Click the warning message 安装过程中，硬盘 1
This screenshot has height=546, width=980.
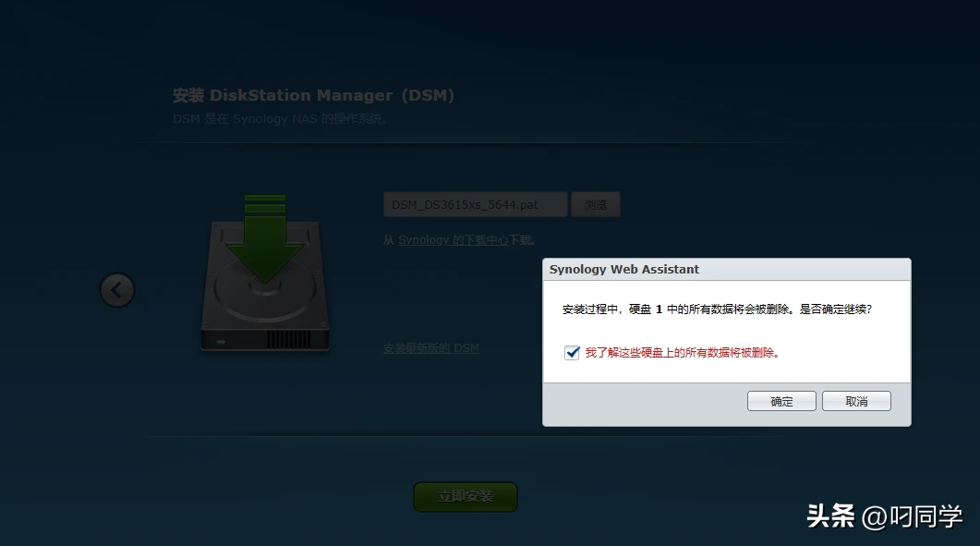[717, 309]
